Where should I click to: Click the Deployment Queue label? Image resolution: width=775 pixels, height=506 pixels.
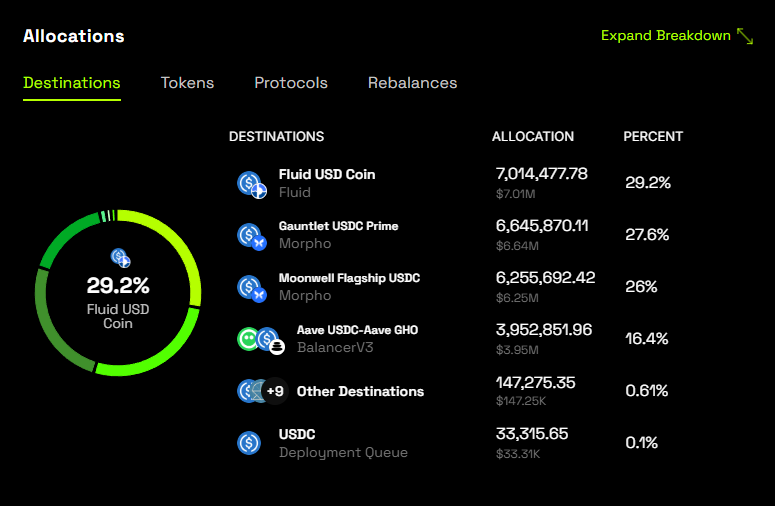point(343,452)
